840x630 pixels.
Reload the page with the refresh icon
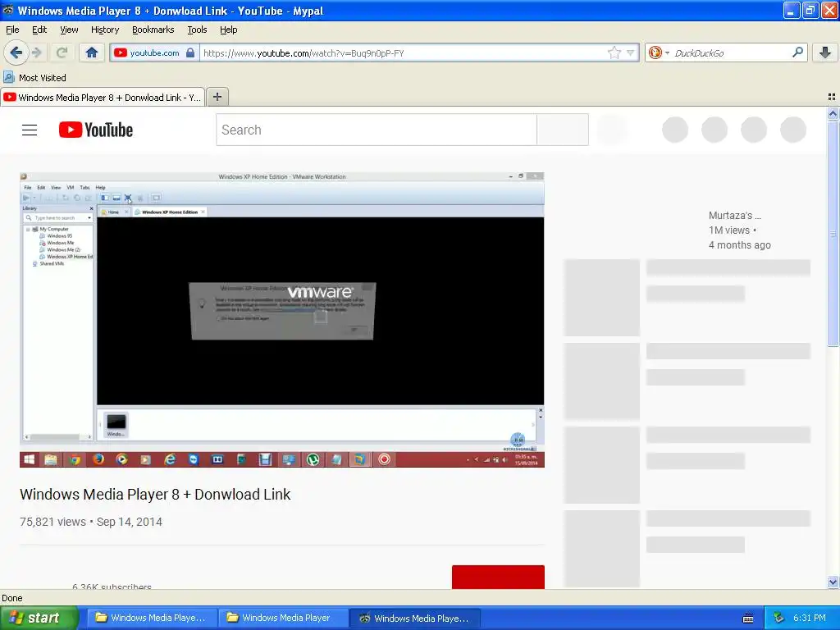point(62,52)
